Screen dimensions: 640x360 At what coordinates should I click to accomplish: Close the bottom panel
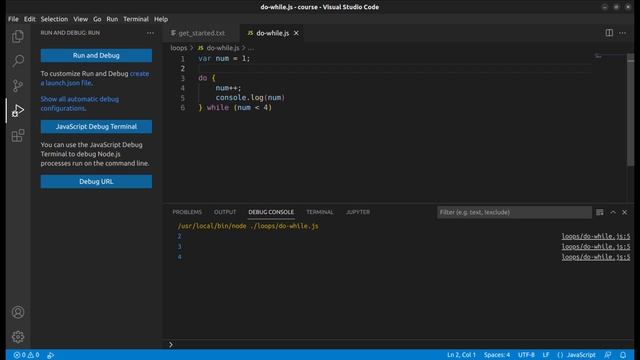point(624,212)
